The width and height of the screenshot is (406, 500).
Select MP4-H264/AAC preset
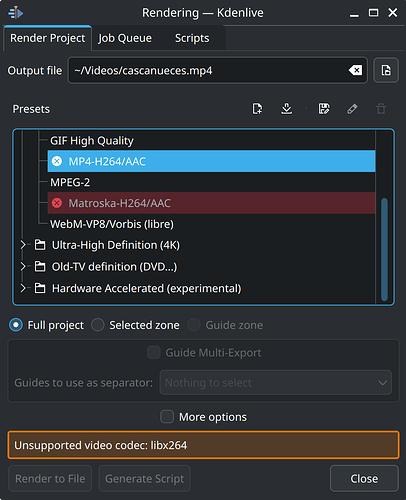(x=211, y=161)
